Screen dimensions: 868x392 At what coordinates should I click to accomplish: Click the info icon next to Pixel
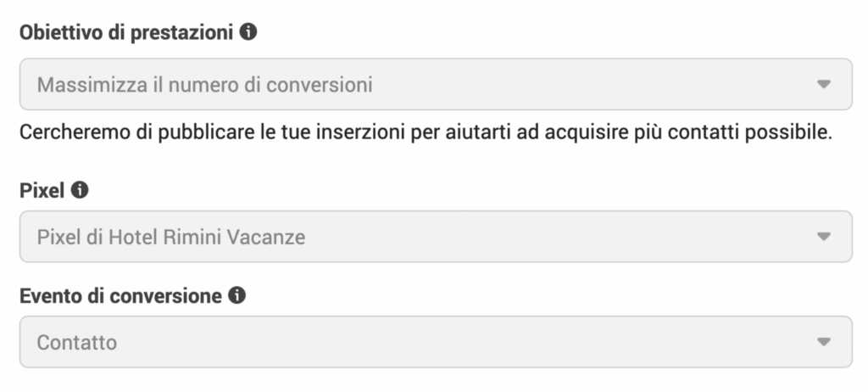(x=80, y=190)
